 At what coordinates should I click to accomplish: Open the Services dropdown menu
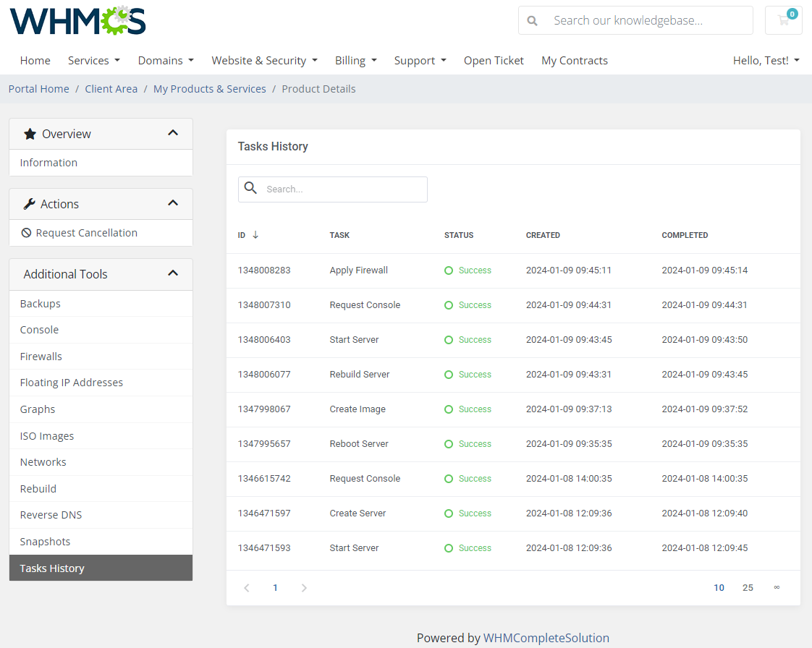(x=94, y=61)
